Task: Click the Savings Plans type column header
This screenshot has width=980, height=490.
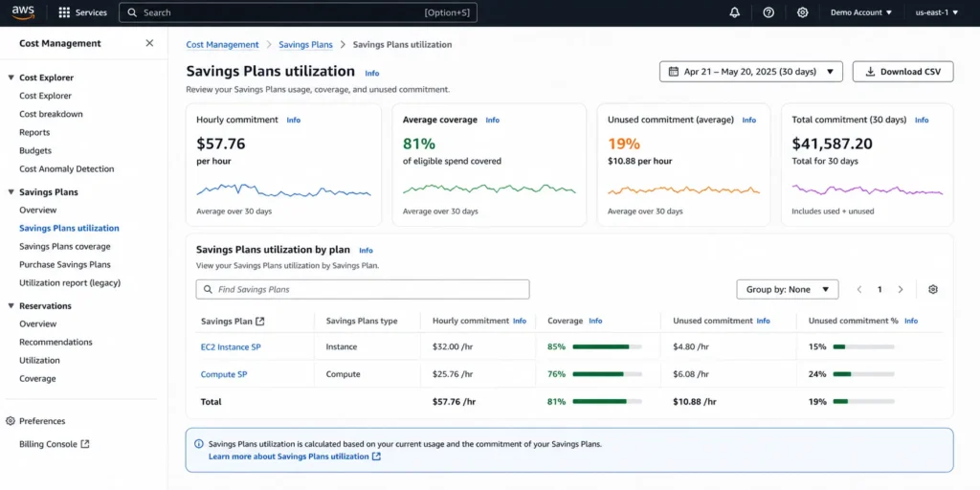Action: click(362, 322)
